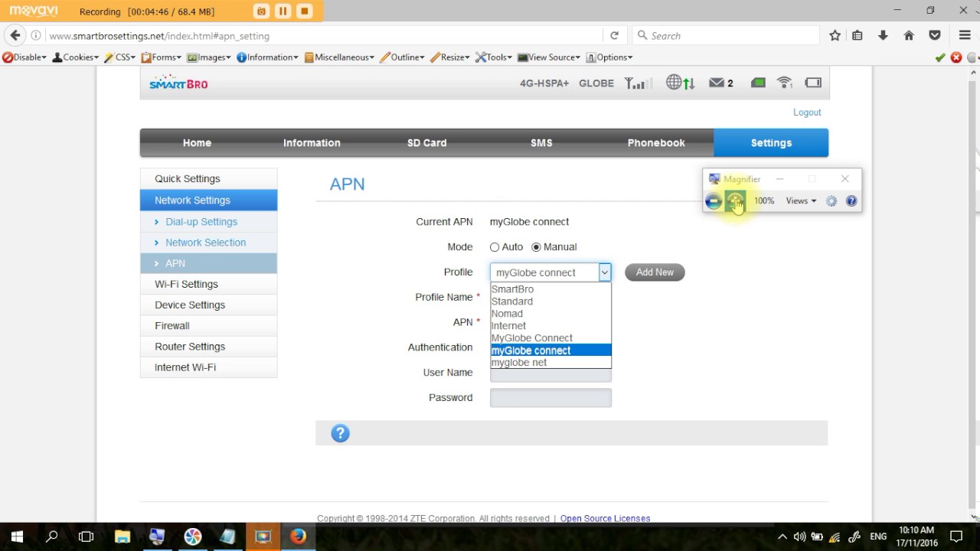The image size is (980, 551).
Task: Click the green checkmark standards indicator
Action: [940, 57]
